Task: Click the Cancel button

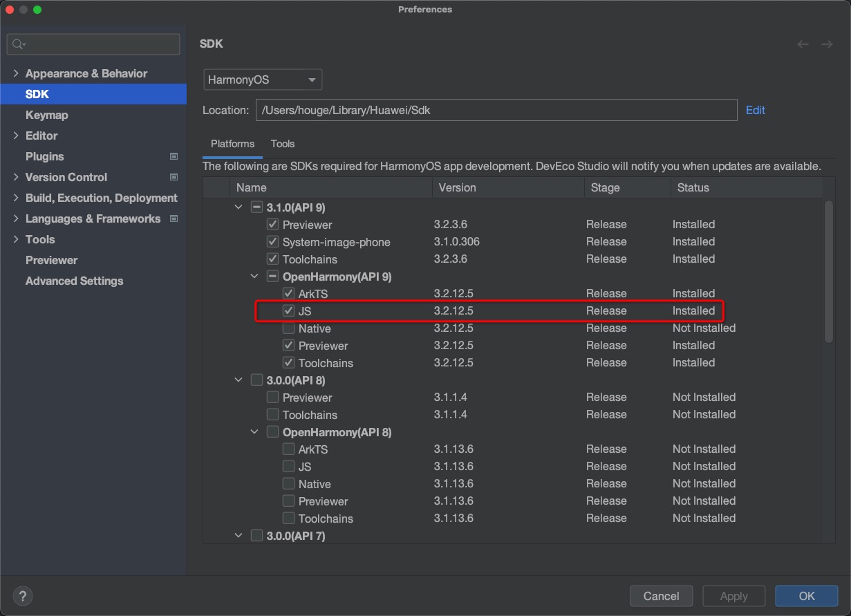Action: pyautogui.click(x=662, y=596)
